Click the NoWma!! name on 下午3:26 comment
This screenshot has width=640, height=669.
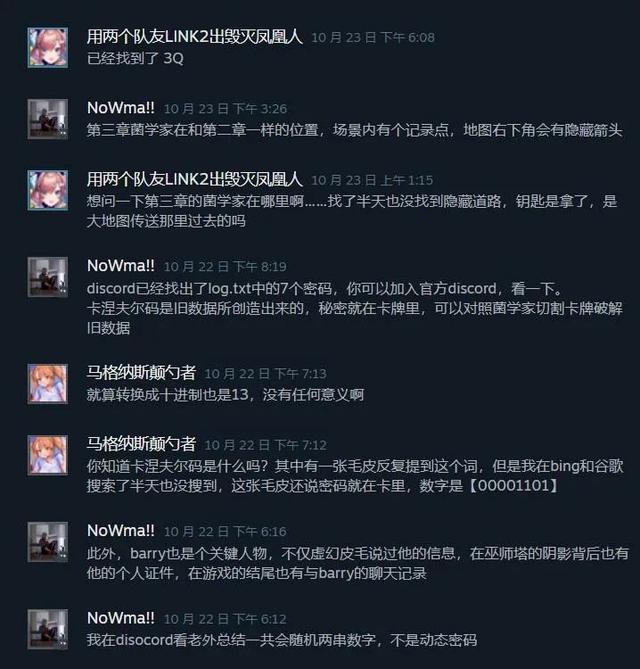click(121, 108)
